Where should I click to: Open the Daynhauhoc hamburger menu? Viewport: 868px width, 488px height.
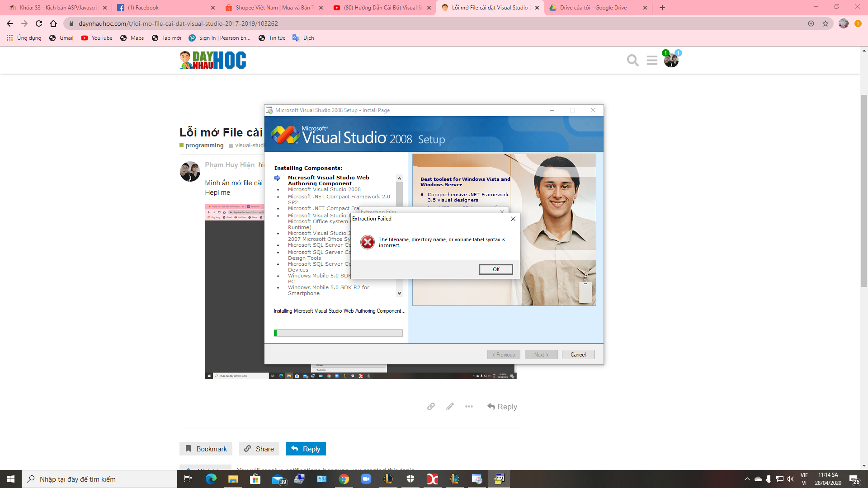click(652, 60)
